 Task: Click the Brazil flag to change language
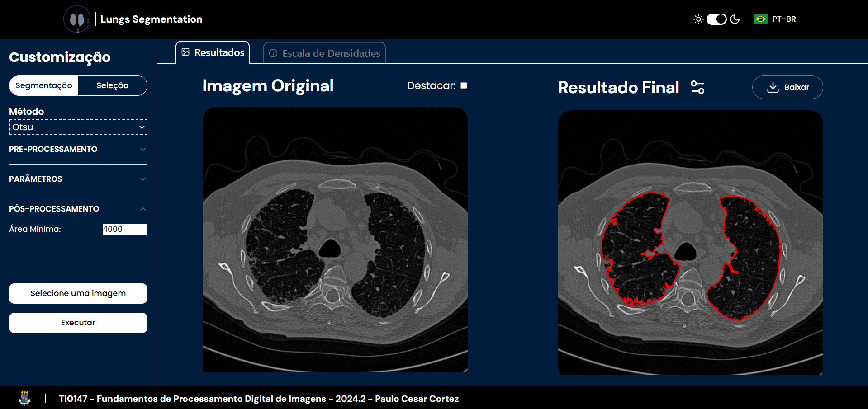[761, 19]
